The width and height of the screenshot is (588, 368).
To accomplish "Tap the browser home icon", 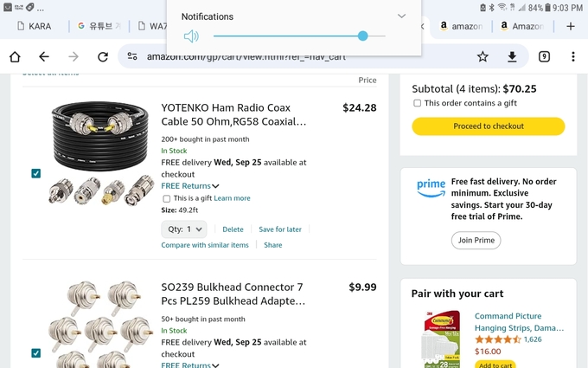I will [15, 56].
